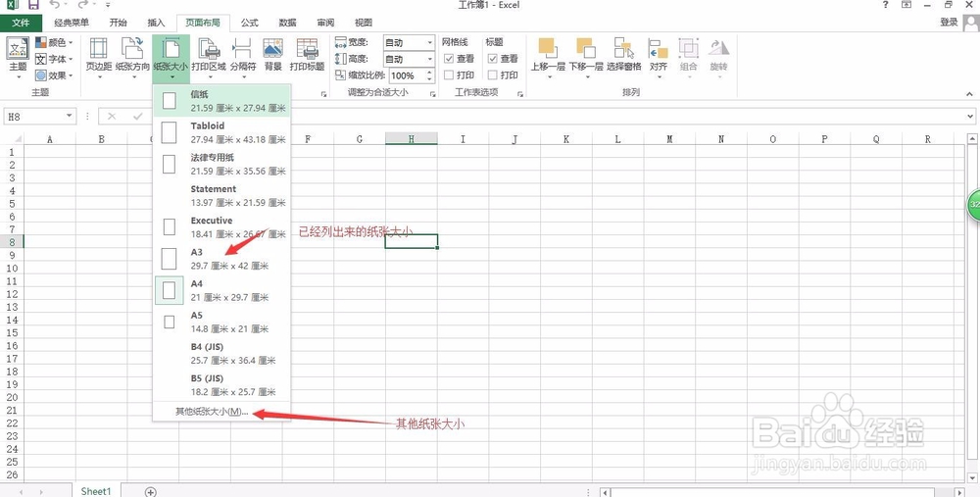Screen dimensions: 980x497
Task: Open Selection Pane (选择窗格)
Action: point(623,54)
